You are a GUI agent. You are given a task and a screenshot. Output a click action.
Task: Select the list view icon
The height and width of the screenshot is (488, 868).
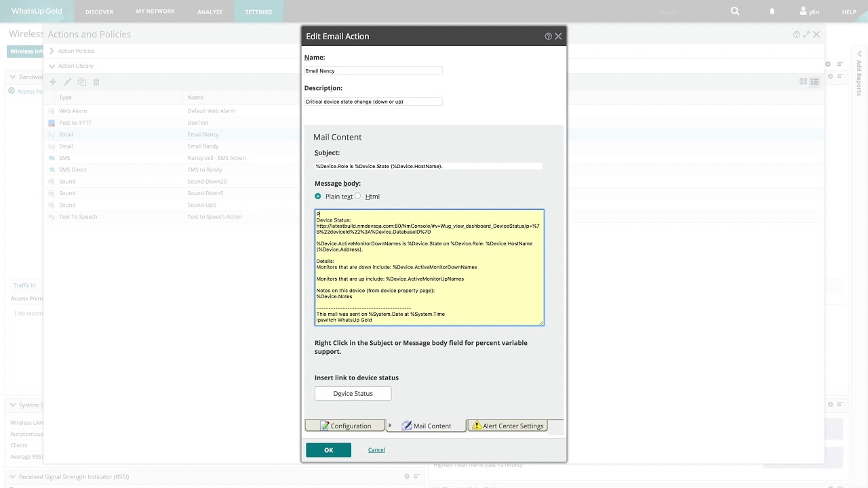click(814, 81)
